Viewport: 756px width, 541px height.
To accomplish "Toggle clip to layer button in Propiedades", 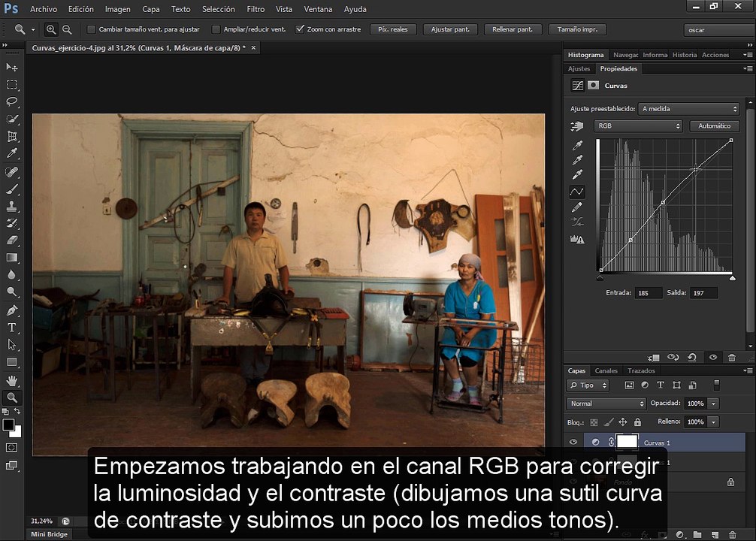I will pyautogui.click(x=654, y=358).
